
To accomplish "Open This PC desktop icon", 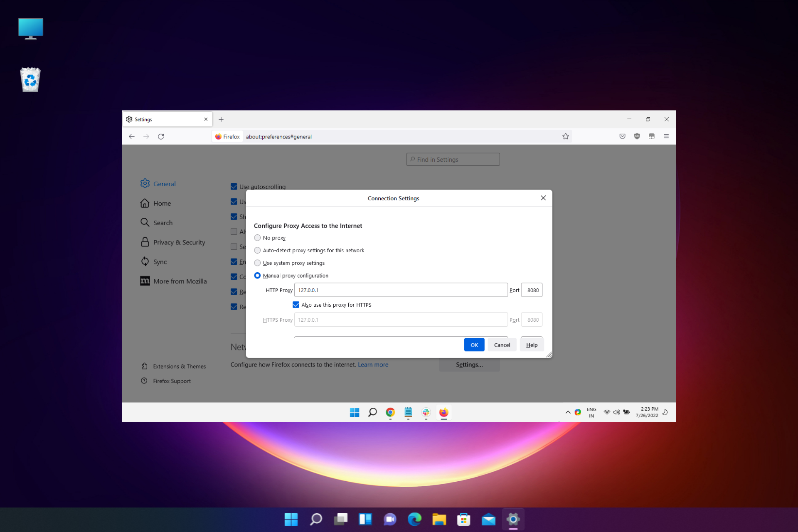I will coord(31,29).
